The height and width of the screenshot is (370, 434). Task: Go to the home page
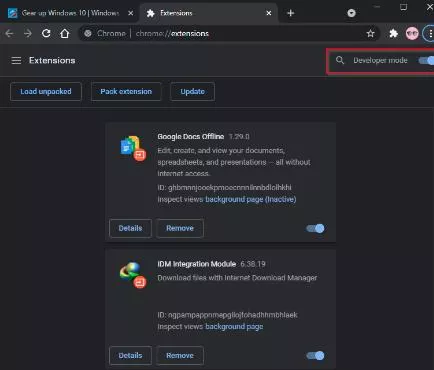[65, 33]
